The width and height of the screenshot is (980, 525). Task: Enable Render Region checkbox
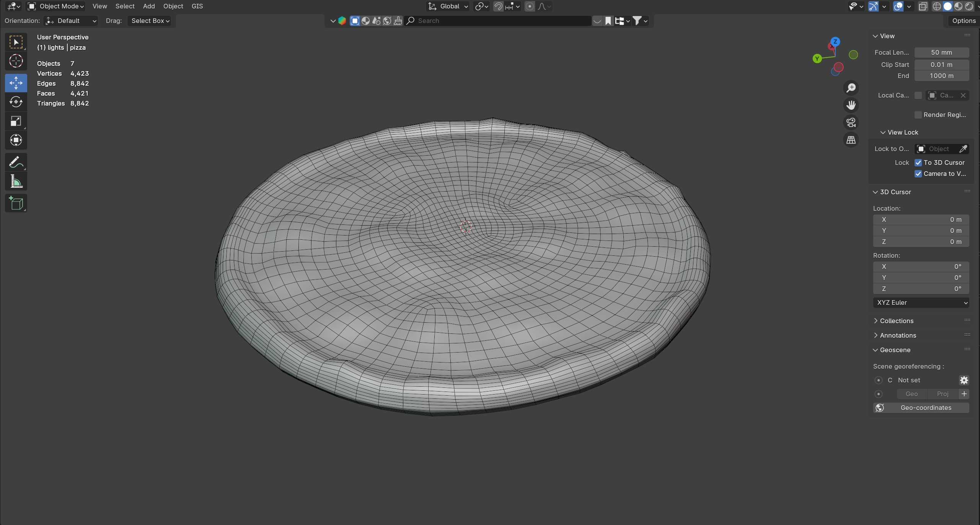918,115
